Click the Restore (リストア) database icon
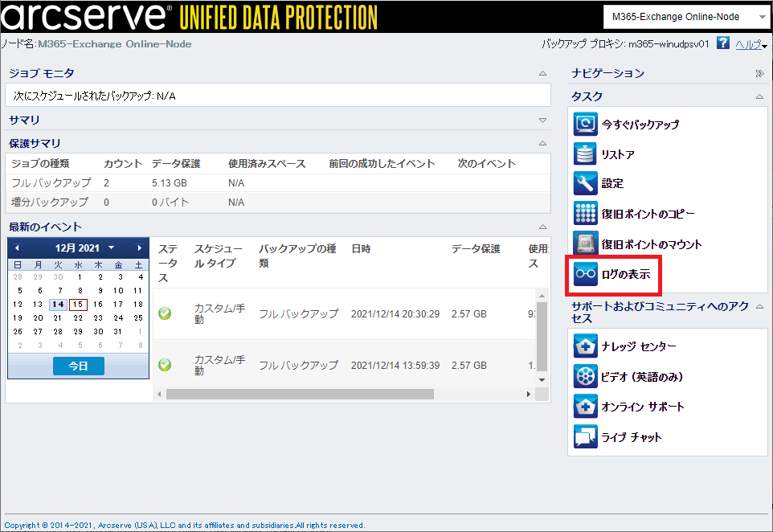The image size is (773, 532). 585,153
